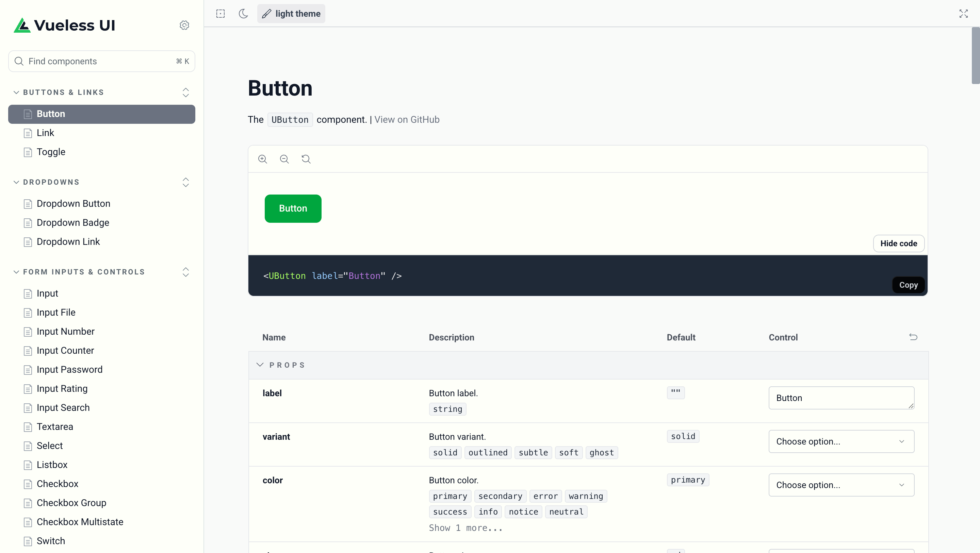The image size is (980, 553).
Task: Enter fullscreen with the expand icon
Action: tap(963, 14)
